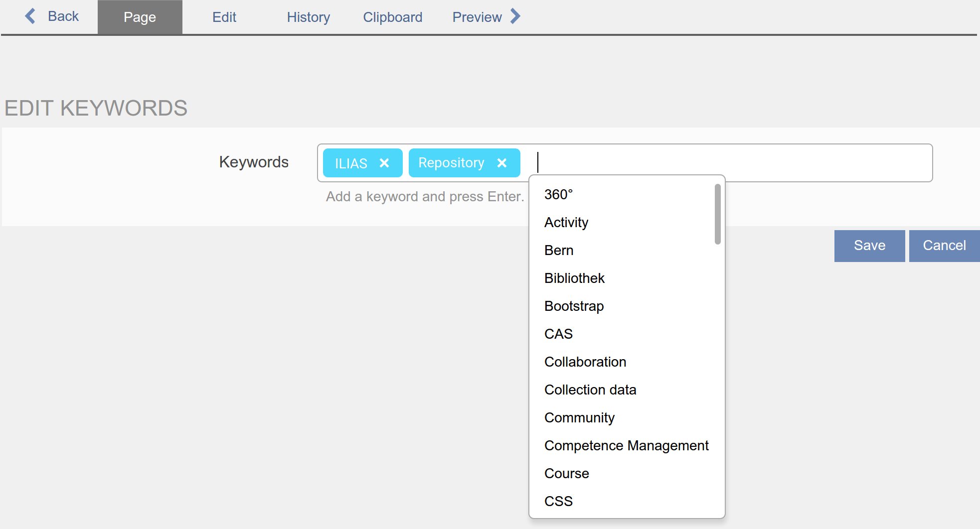Open the Edit tab

pos(224,17)
